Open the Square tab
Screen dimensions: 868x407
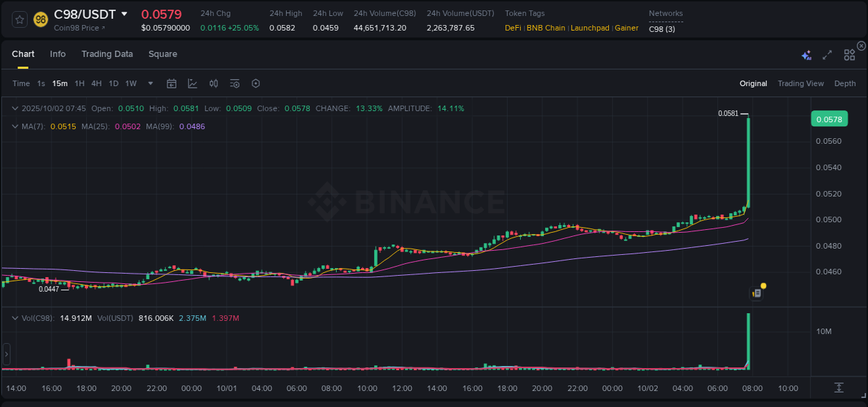click(162, 53)
